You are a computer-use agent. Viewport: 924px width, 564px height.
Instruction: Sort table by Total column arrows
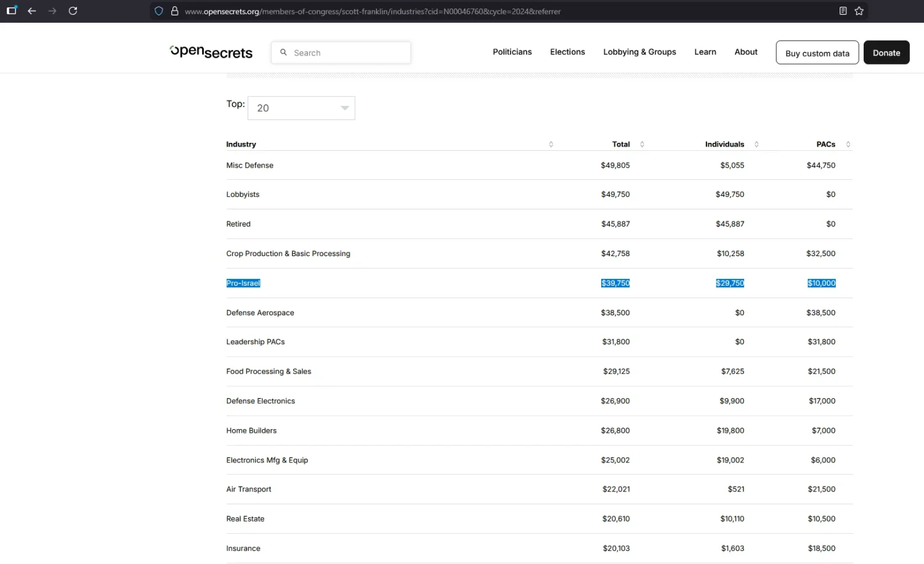coord(642,144)
